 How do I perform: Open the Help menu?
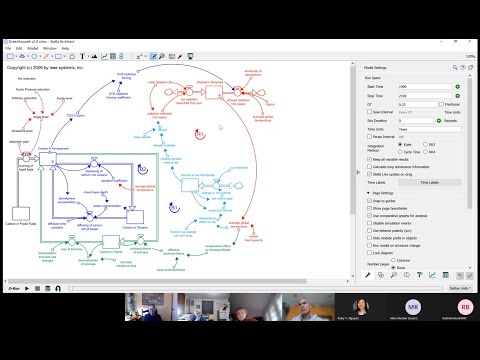(x=65, y=49)
